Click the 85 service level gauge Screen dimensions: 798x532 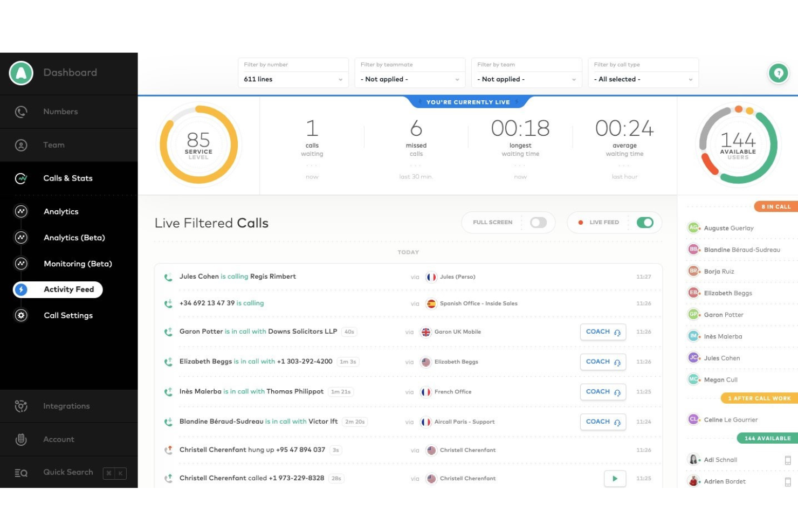point(198,144)
